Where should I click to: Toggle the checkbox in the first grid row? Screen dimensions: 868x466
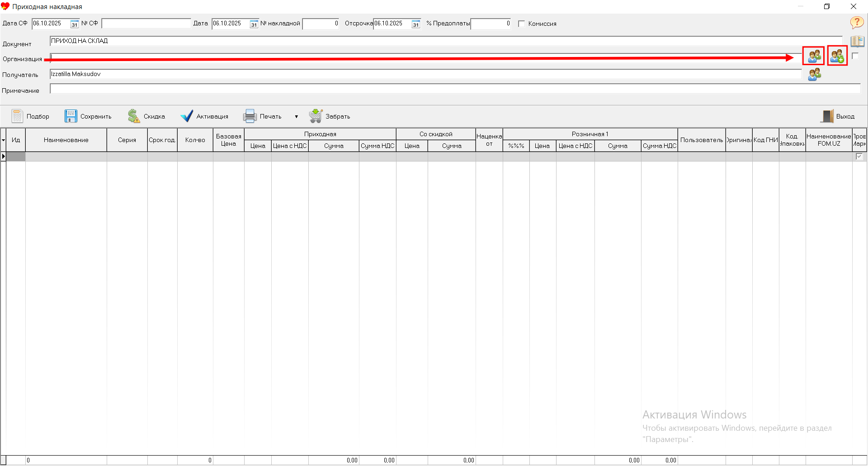click(859, 157)
